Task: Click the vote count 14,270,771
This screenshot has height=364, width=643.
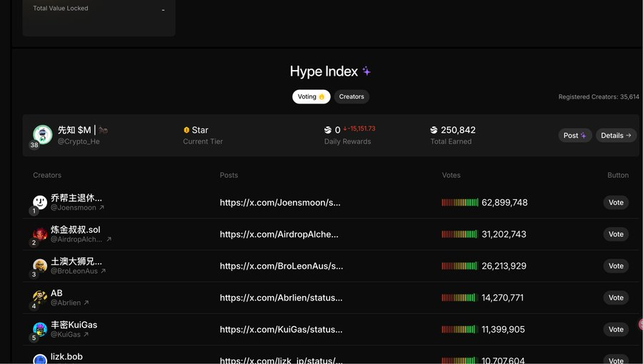Action: pos(502,298)
